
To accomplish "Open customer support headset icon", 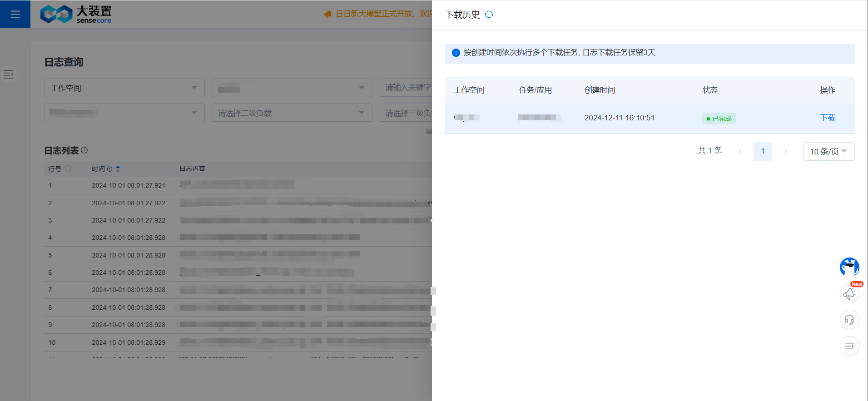I will point(849,320).
